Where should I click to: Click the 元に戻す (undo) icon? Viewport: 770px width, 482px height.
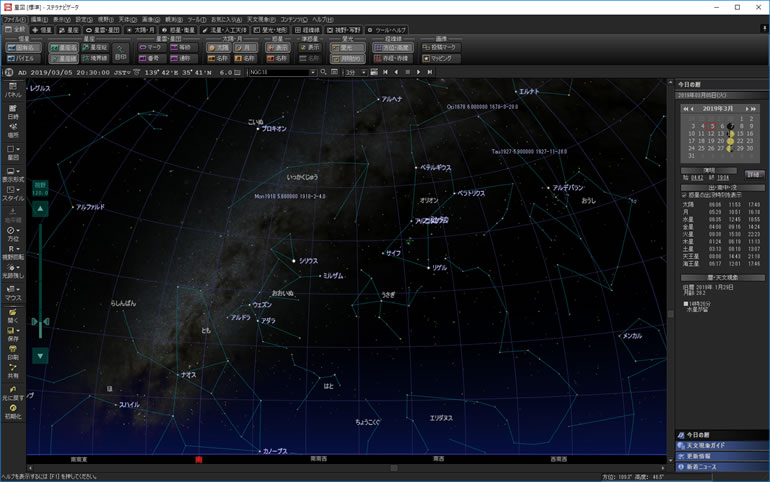coord(13,391)
